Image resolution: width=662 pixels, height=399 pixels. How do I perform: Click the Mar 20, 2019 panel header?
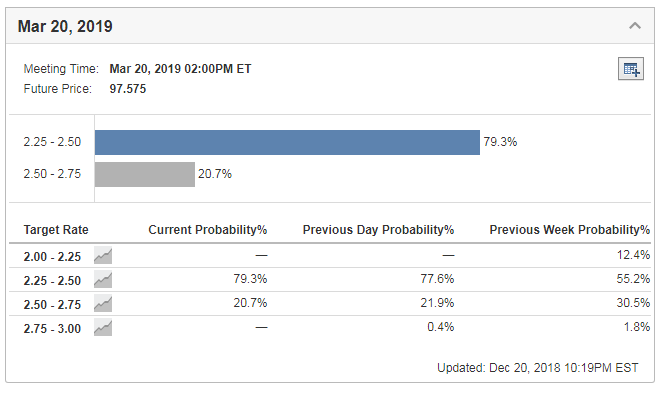(x=330, y=26)
